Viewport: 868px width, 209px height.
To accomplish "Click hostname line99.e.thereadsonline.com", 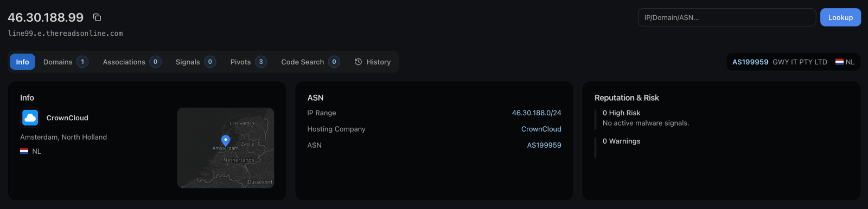I will pyautogui.click(x=65, y=33).
